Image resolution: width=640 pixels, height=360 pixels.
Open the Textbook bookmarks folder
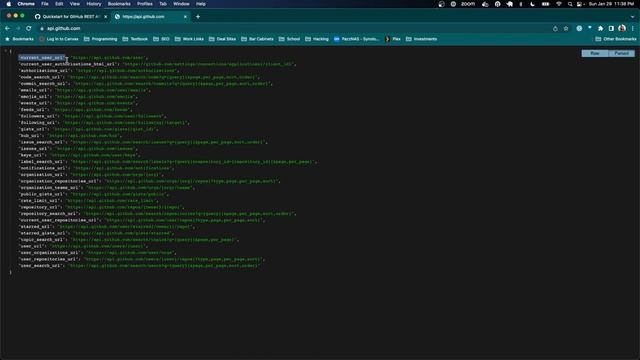[135, 39]
